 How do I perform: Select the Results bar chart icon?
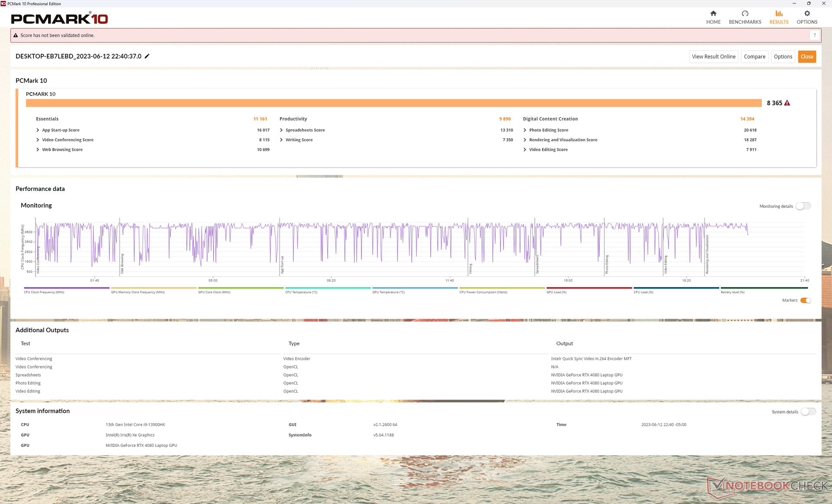coord(779,13)
